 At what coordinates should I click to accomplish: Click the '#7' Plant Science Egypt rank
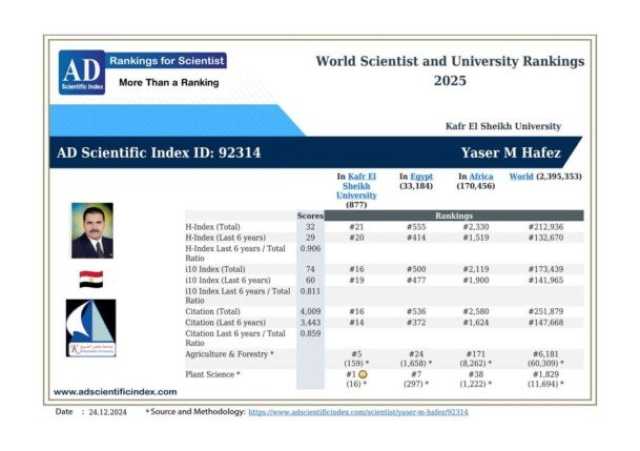point(416,374)
